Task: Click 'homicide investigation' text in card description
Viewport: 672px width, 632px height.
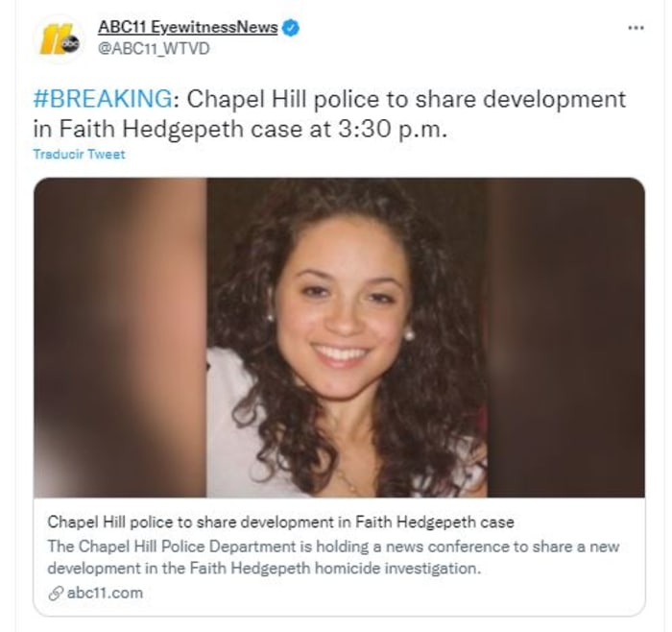Action: pyautogui.click(x=397, y=569)
